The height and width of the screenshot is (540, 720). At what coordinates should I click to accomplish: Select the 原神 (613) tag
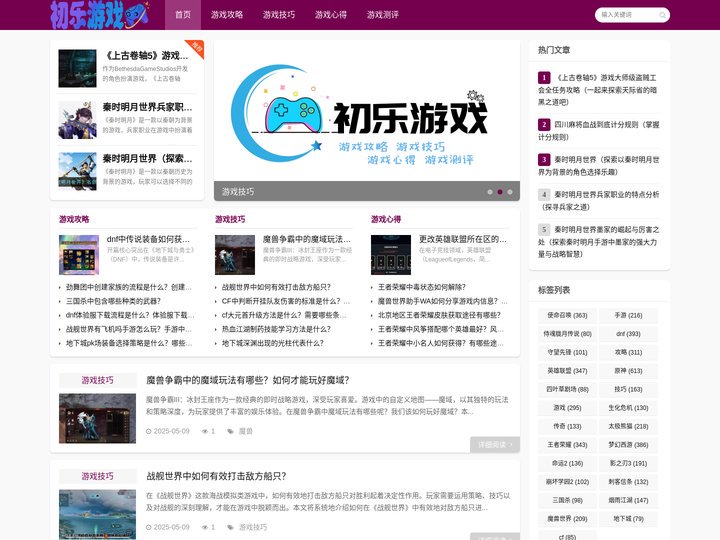click(x=628, y=371)
